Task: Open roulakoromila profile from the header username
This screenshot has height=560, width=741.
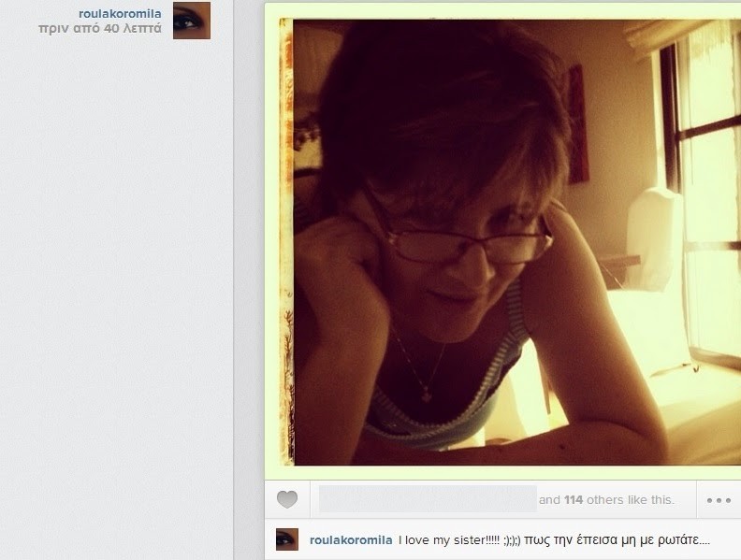Action: pyautogui.click(x=120, y=14)
